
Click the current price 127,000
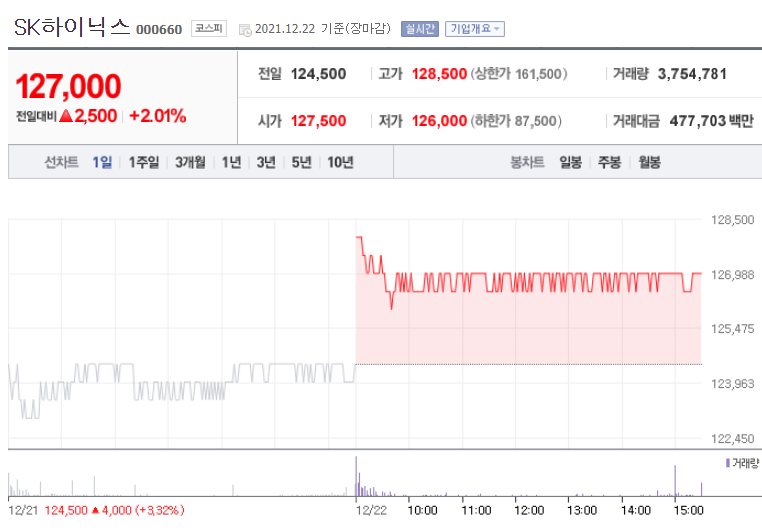pyautogui.click(x=69, y=86)
